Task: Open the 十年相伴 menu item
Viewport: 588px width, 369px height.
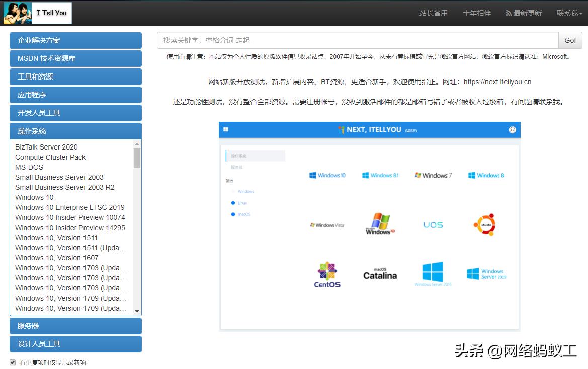Action: [476, 14]
